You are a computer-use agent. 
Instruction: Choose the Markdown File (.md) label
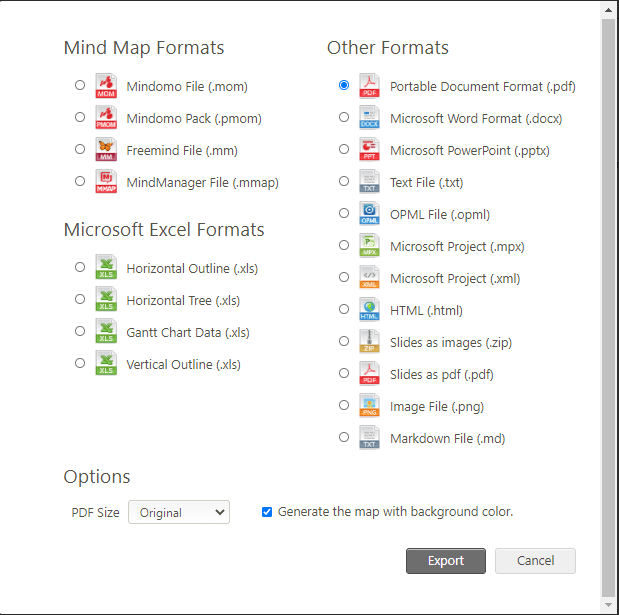point(447,439)
